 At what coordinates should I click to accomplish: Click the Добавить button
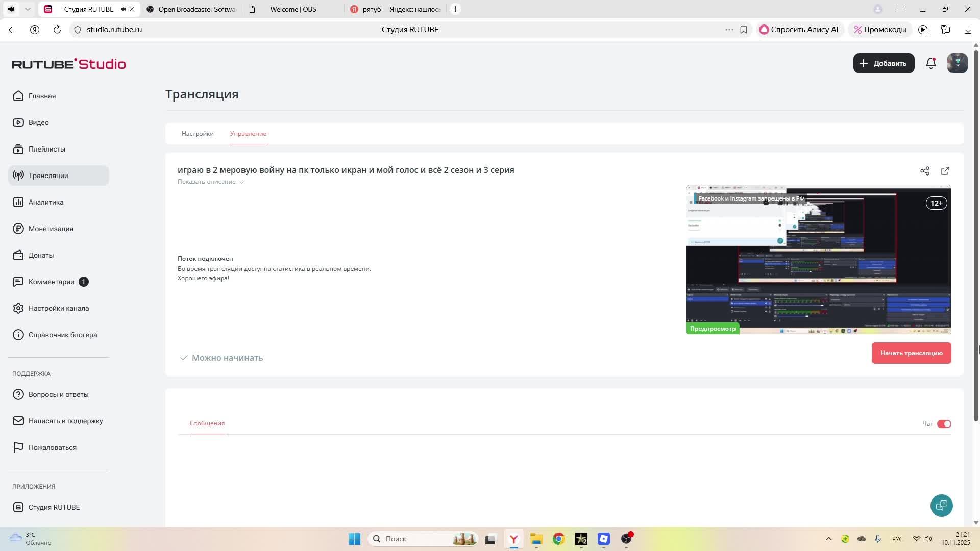coord(884,63)
